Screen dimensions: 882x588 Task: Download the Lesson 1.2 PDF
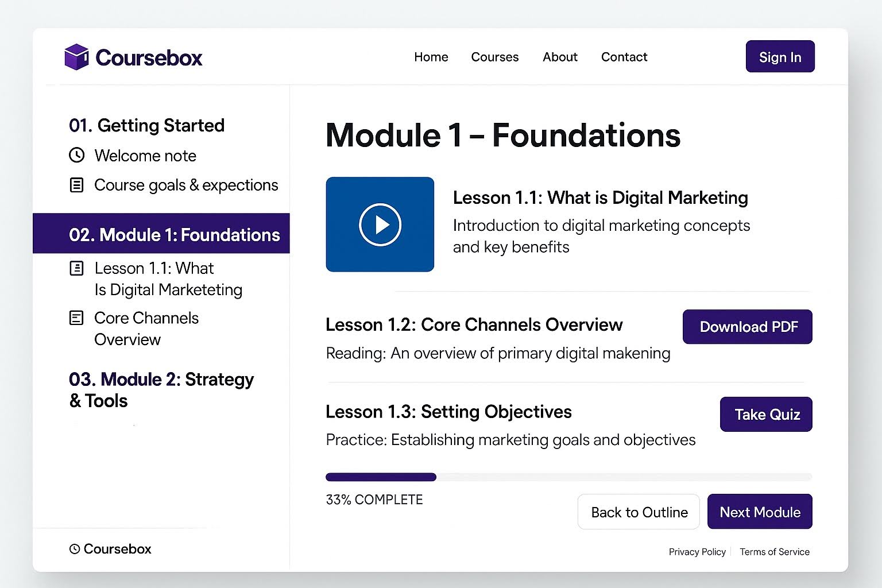tap(747, 327)
